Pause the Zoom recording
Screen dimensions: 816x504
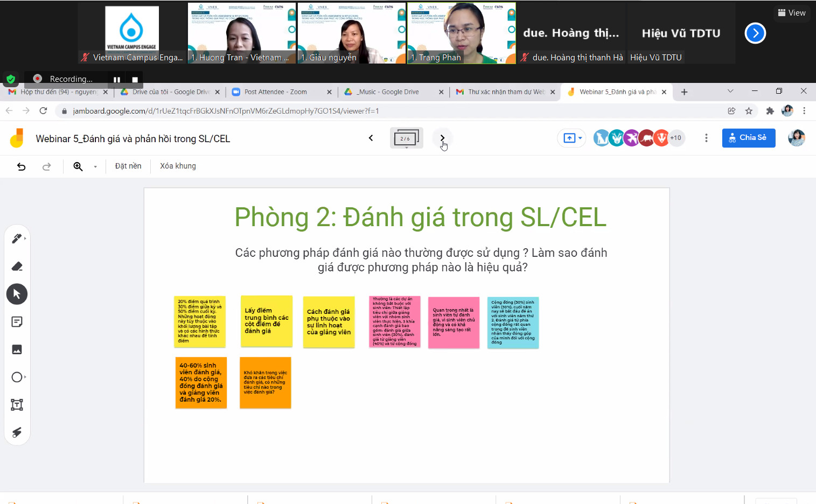click(117, 80)
